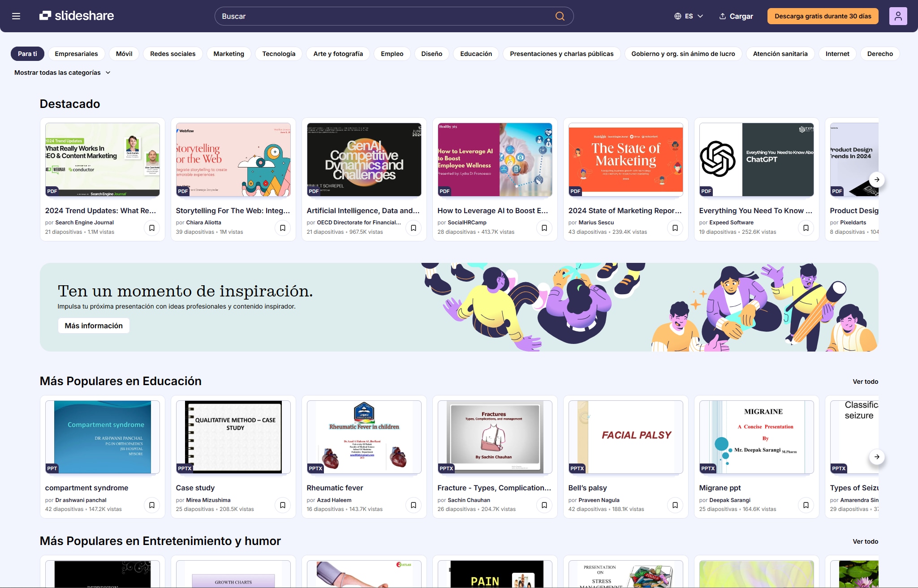Open the PAIN presentation thumbnail

[x=495, y=574]
